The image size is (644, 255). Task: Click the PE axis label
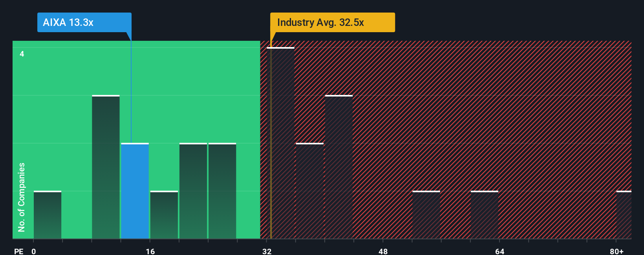[18, 251]
